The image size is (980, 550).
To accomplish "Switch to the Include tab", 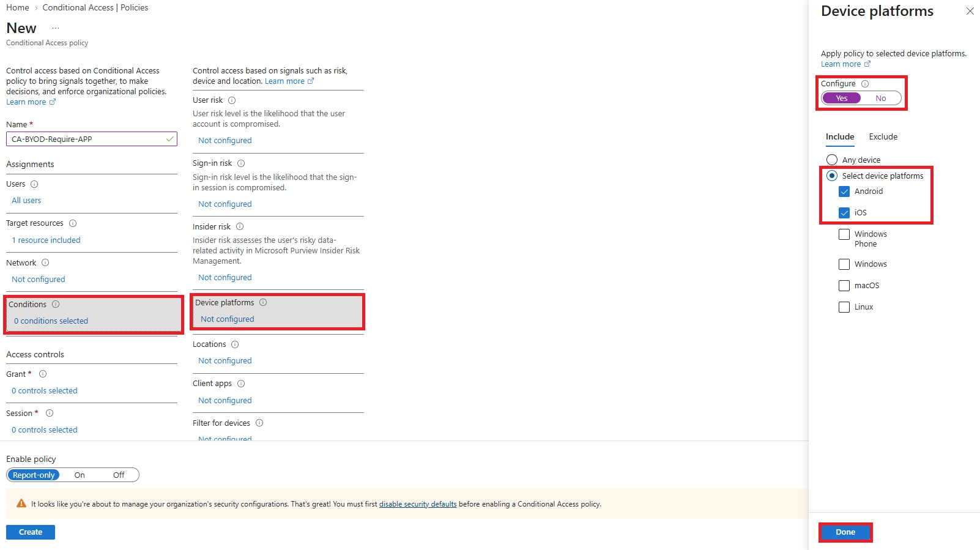I will click(x=840, y=137).
